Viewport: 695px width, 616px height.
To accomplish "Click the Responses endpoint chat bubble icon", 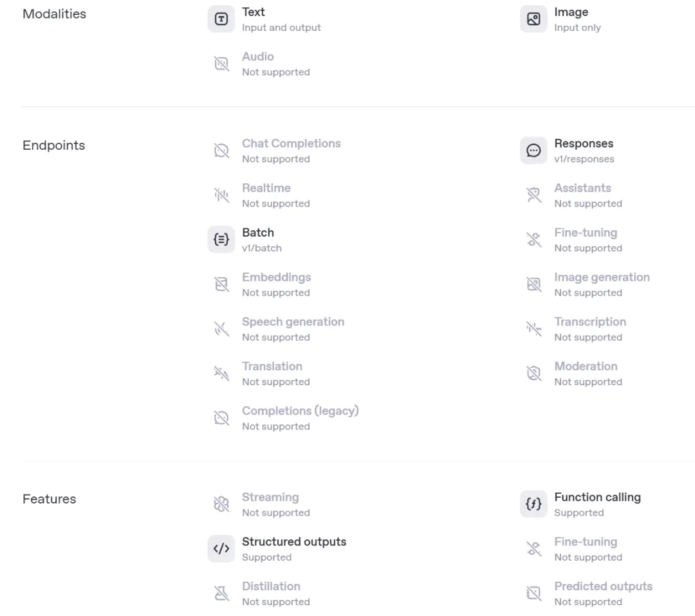I will [533, 150].
